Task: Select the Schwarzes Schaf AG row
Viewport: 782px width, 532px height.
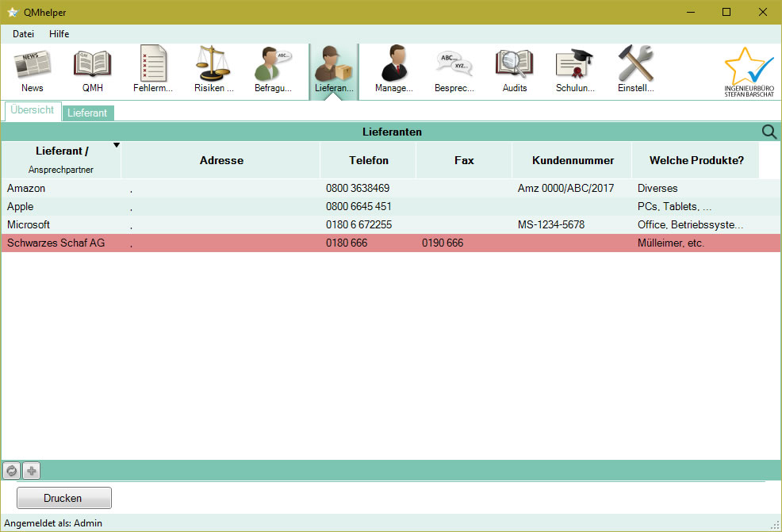Action: (x=56, y=243)
